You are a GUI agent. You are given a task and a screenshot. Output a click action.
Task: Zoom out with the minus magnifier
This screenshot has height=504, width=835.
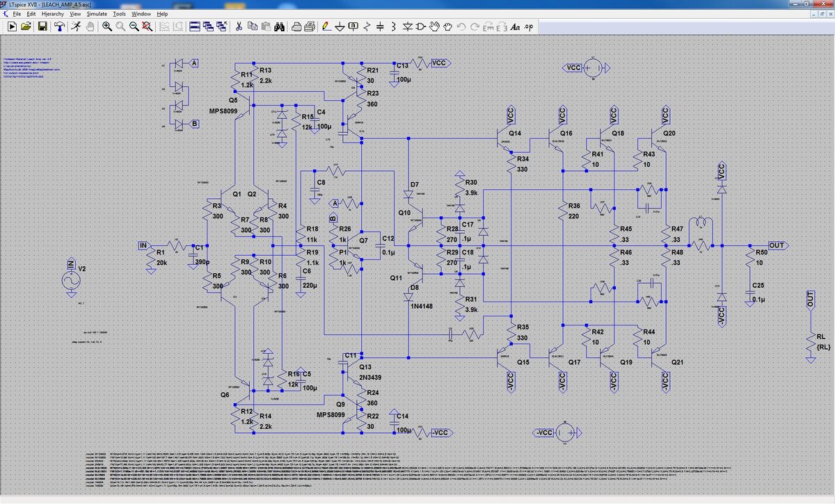(134, 26)
